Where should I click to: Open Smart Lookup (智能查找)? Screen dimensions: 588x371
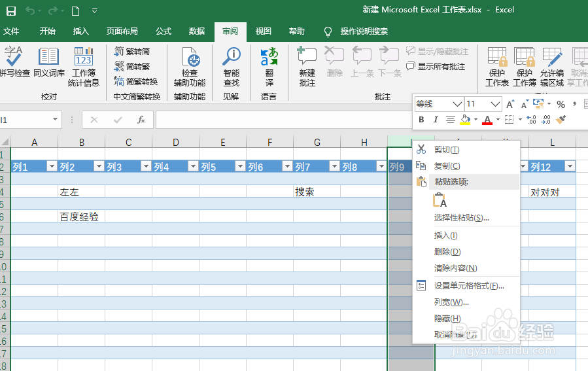(232, 67)
